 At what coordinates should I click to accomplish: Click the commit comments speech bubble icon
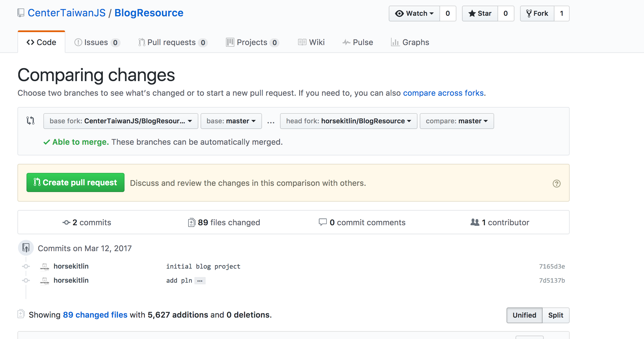(x=322, y=222)
